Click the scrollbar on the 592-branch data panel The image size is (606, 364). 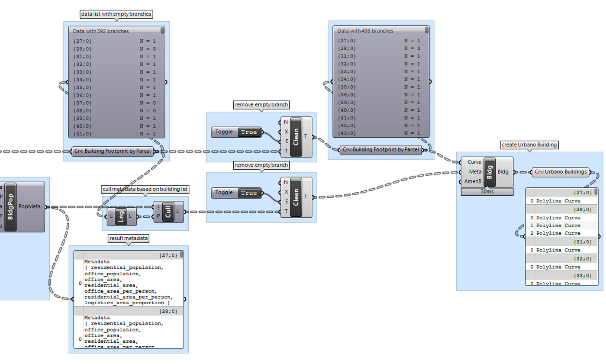pos(162,29)
